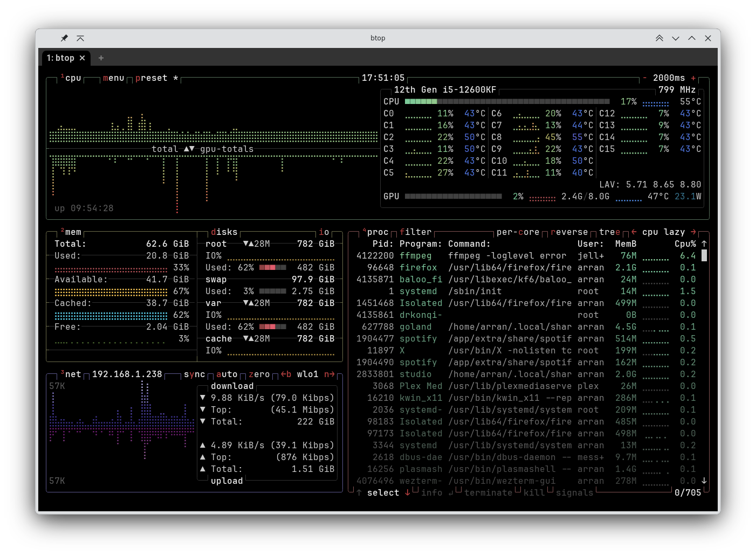The width and height of the screenshot is (756, 556).
Task: Select the wezterm- process row
Action: [526, 481]
